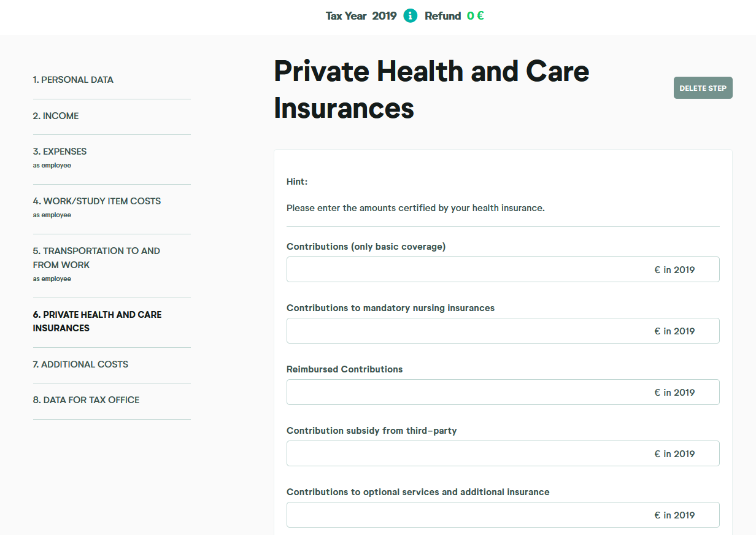Focus the Reimbursed Contributions input
Viewport: 756px width, 535px height.
point(503,392)
